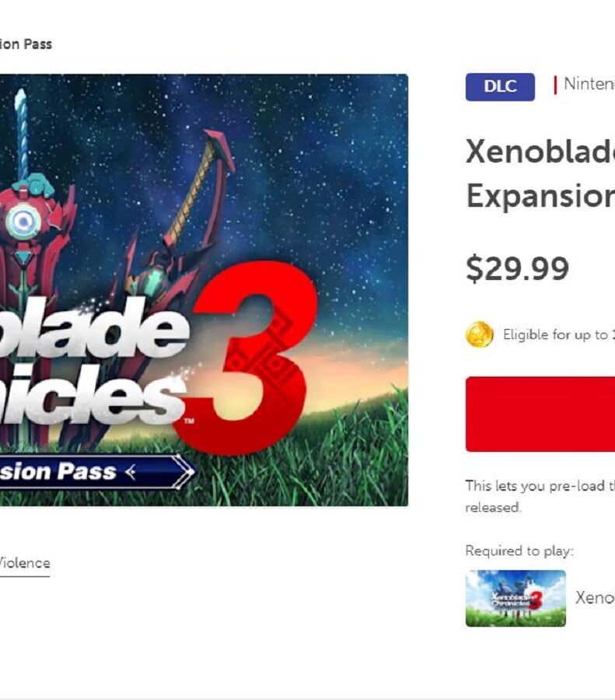Viewport: 615px width, 700px height.
Task: Click the $29.99 price text
Action: [517, 268]
